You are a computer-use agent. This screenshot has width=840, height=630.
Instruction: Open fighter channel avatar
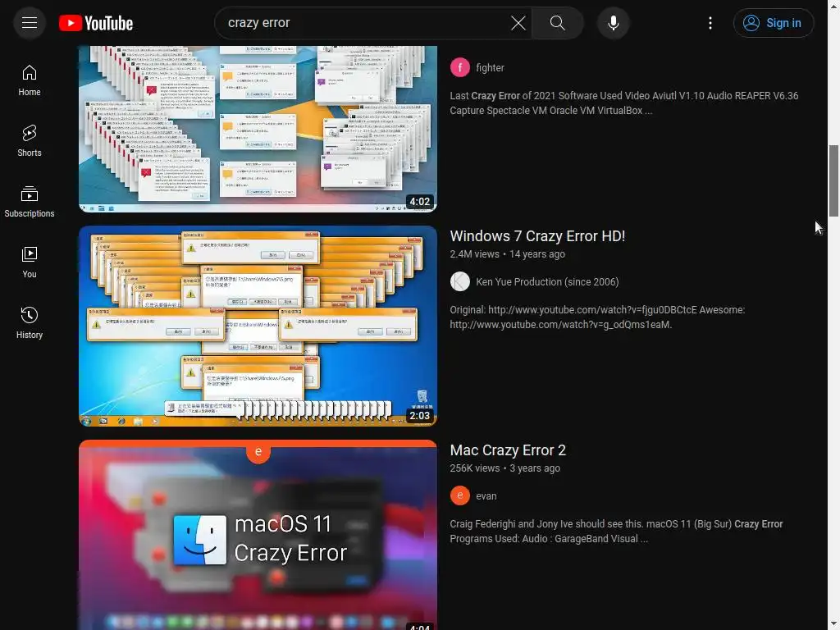459,67
